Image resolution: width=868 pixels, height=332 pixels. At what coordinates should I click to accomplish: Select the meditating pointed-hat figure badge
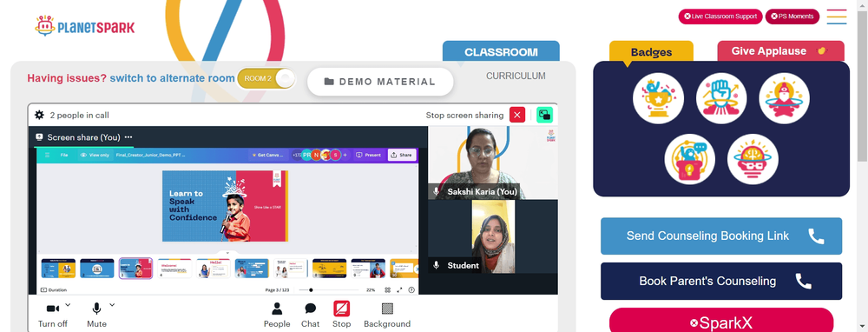[785, 98]
